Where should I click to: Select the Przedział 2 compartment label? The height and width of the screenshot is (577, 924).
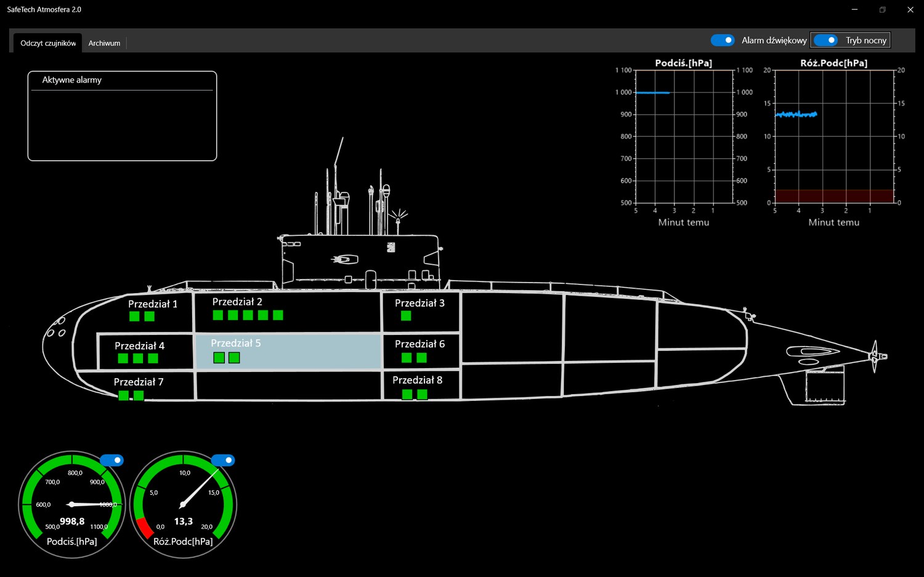point(237,302)
